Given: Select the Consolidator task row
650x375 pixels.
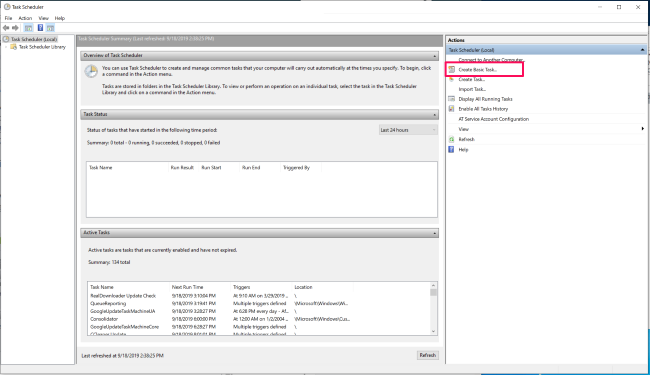Looking at the screenshot, I should click(x=259, y=319).
